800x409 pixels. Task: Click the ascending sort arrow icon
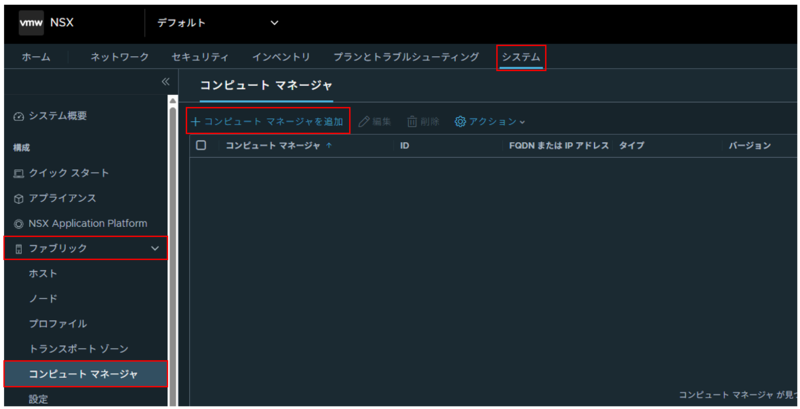click(x=329, y=146)
